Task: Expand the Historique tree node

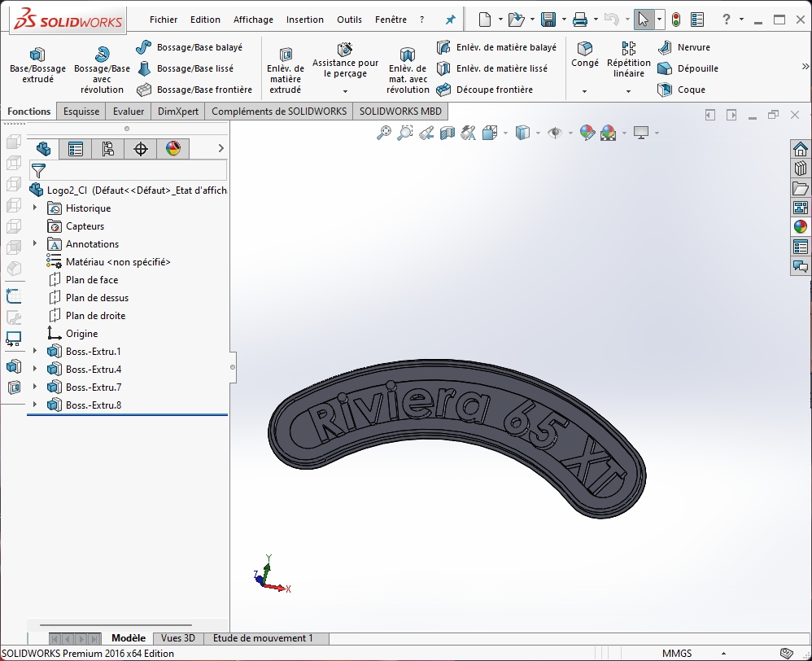Action: pyautogui.click(x=35, y=208)
